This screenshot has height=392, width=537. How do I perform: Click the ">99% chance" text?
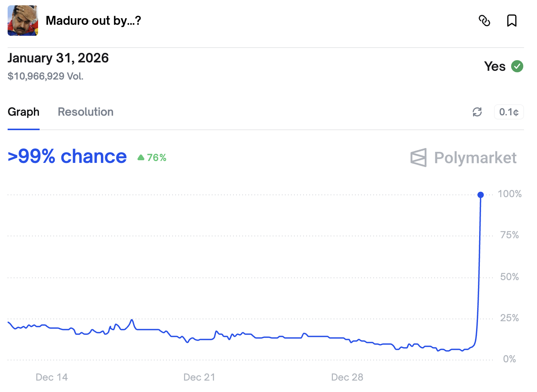pos(67,156)
